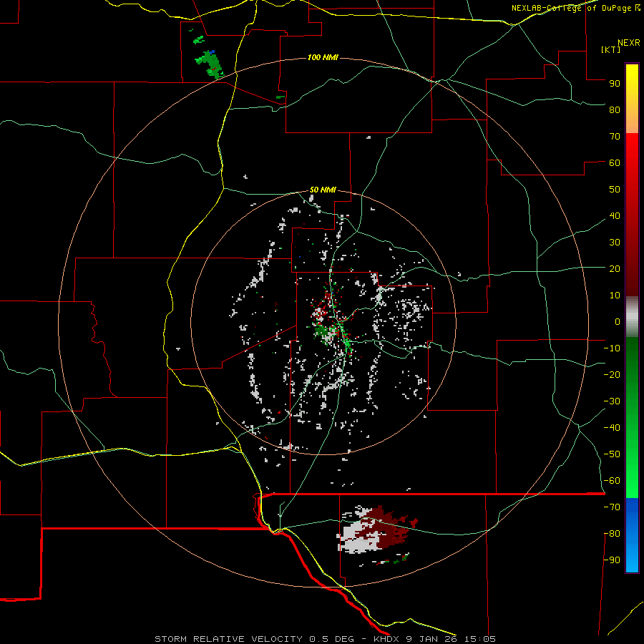This screenshot has width=644, height=644.
Task: Click the 10 value on velocity scale
Action: (x=615, y=296)
